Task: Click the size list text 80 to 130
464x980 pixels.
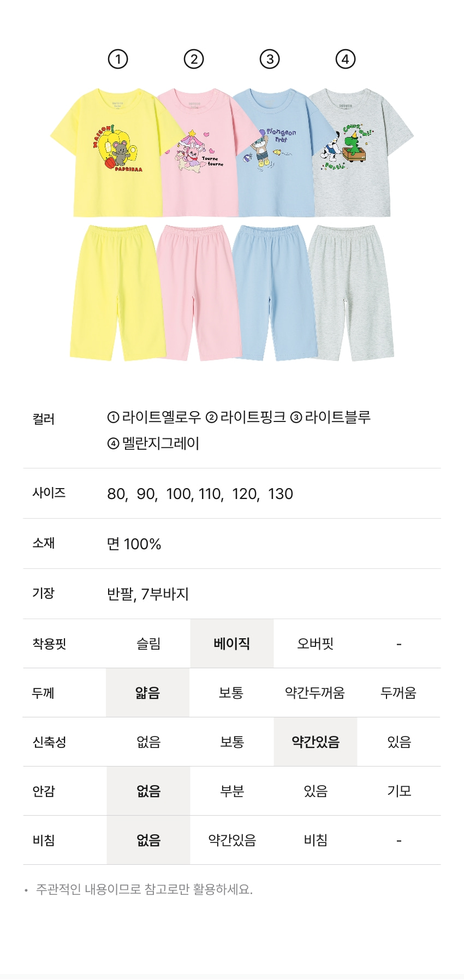Action: (200, 494)
